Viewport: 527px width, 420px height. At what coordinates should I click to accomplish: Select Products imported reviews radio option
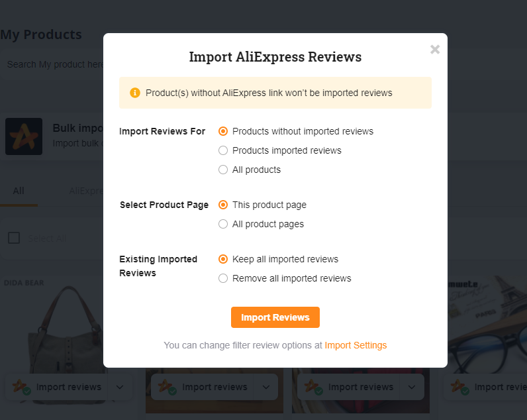(223, 150)
